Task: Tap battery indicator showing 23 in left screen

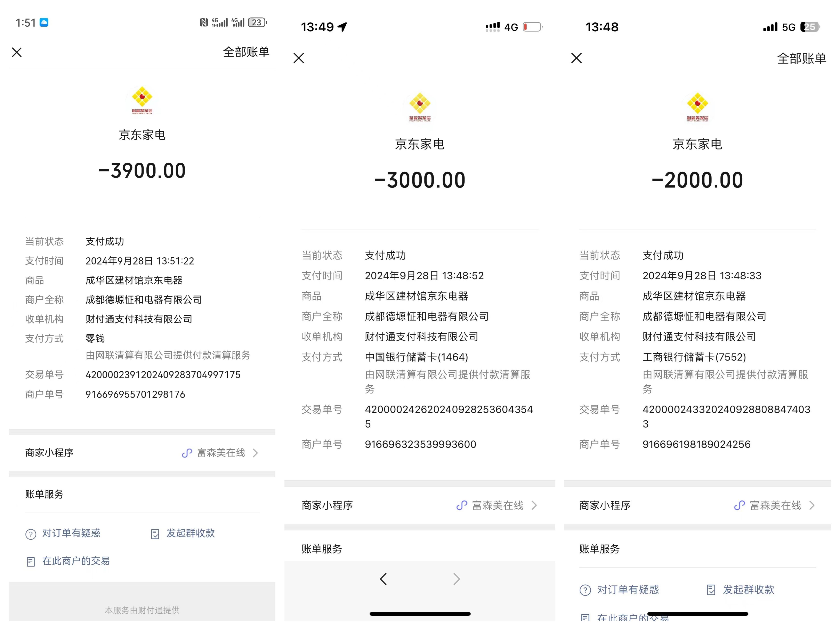Action: tap(257, 22)
